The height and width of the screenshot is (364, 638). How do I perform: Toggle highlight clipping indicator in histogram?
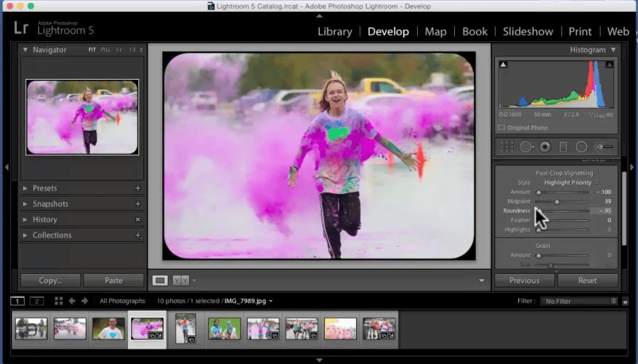coord(610,65)
